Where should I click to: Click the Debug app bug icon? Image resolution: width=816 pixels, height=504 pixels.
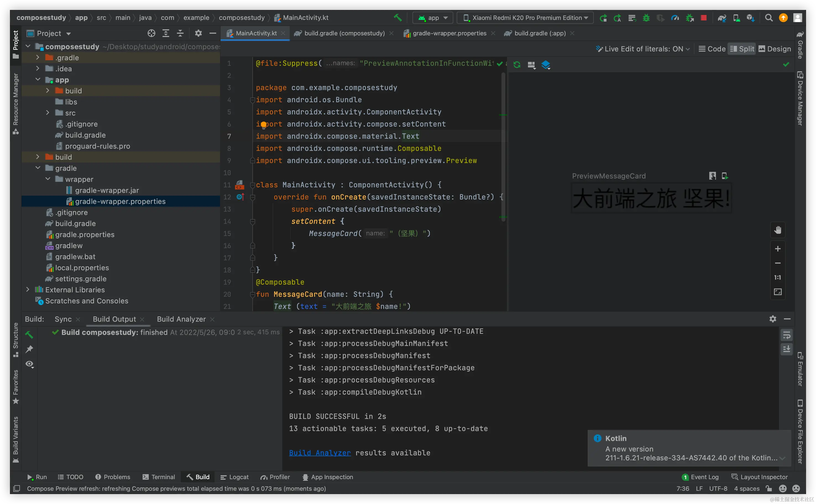(x=646, y=18)
